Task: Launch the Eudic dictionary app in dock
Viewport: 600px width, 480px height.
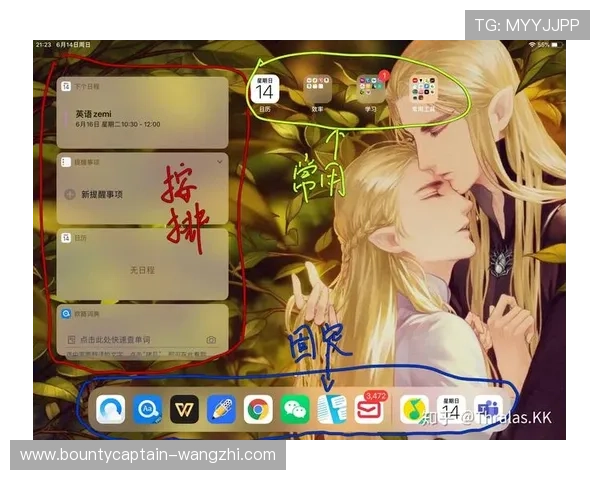Action: point(147,410)
